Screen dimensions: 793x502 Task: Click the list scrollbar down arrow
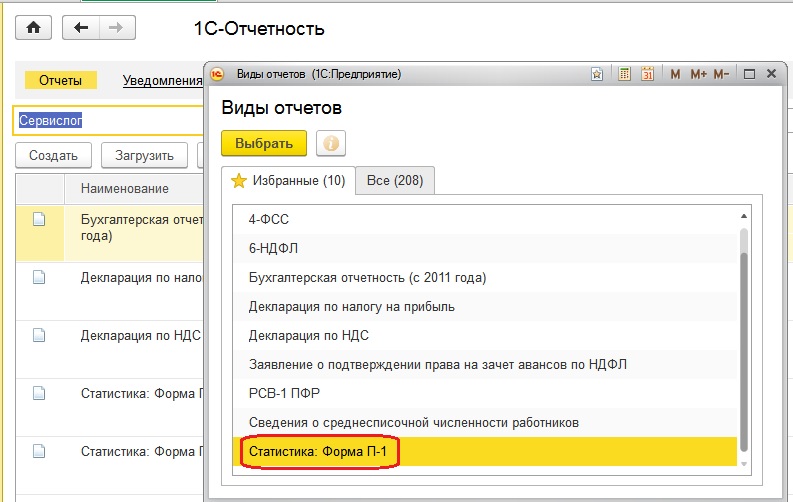pyautogui.click(x=744, y=464)
